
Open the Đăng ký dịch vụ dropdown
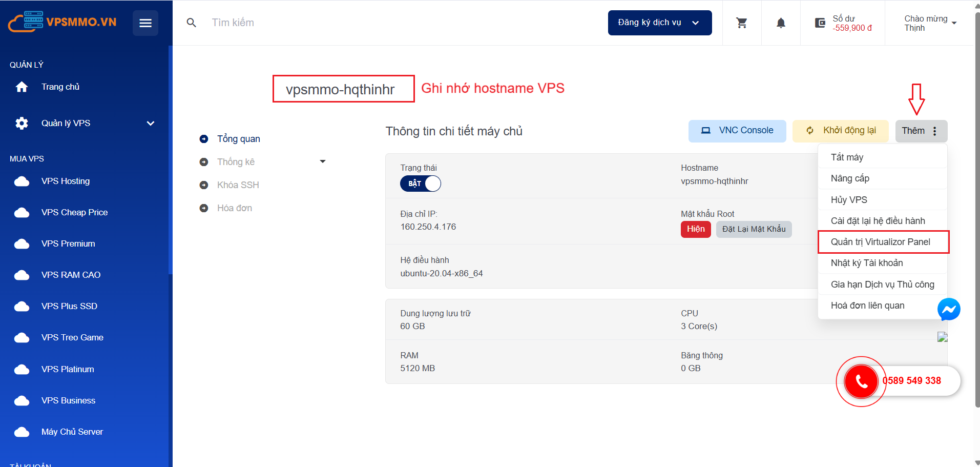pos(660,23)
